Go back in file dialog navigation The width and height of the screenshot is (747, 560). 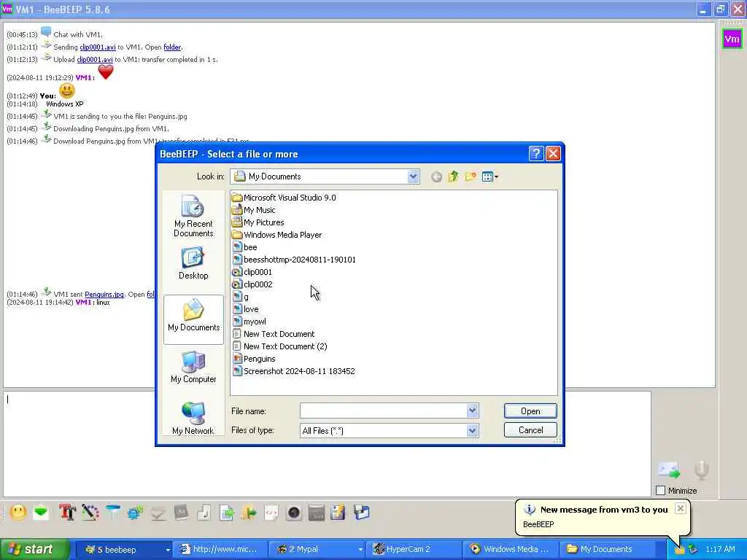point(436,176)
